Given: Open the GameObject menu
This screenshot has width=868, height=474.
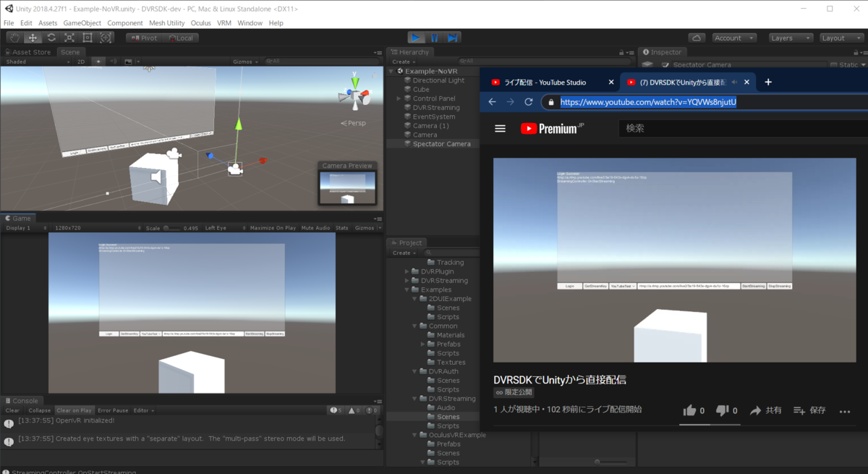Looking at the screenshot, I should pos(82,22).
